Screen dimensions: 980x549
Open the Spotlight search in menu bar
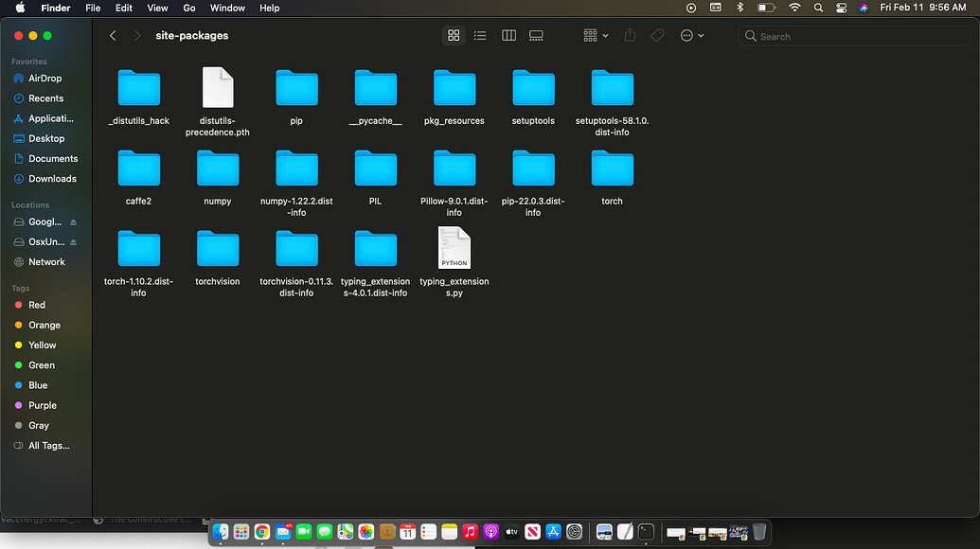click(x=818, y=8)
